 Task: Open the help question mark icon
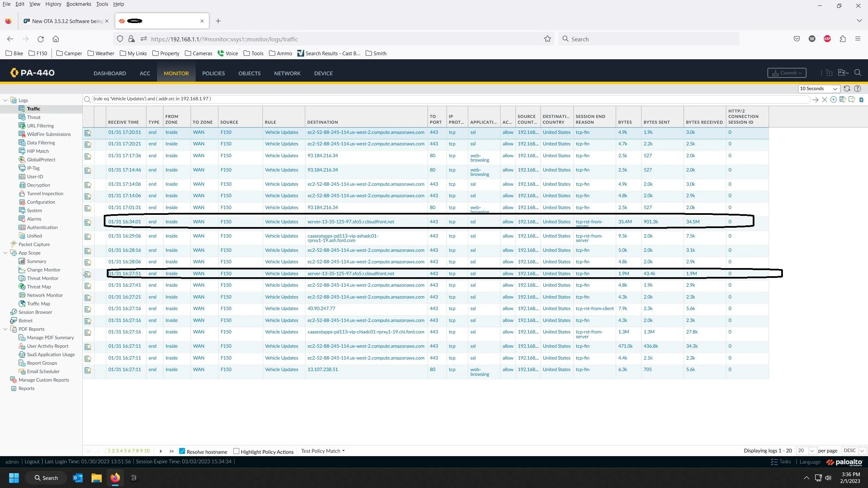pyautogui.click(x=857, y=88)
